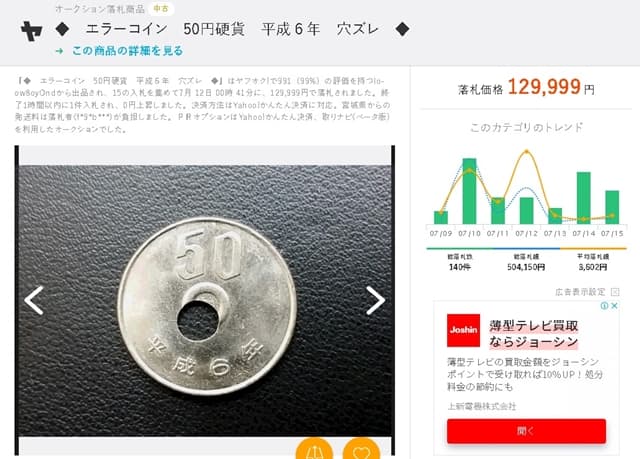Open the ad info icon on the Joshin ad
The width and height of the screenshot is (640, 459).
point(604,306)
